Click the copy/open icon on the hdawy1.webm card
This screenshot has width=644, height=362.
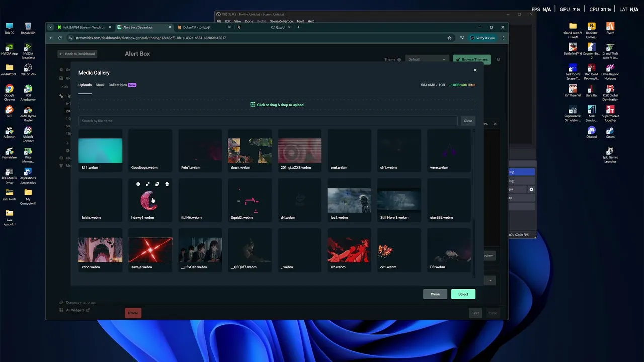pos(157,184)
